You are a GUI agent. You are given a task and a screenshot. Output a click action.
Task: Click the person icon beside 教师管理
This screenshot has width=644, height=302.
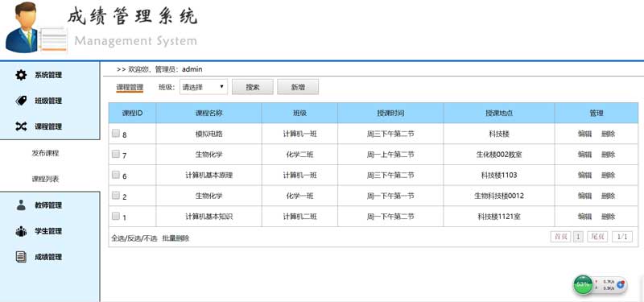coord(21,205)
